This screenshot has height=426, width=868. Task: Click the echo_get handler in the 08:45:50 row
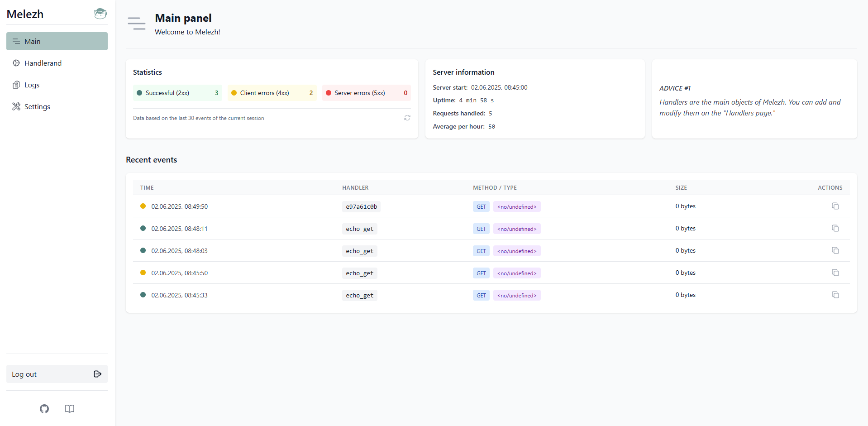pos(360,273)
